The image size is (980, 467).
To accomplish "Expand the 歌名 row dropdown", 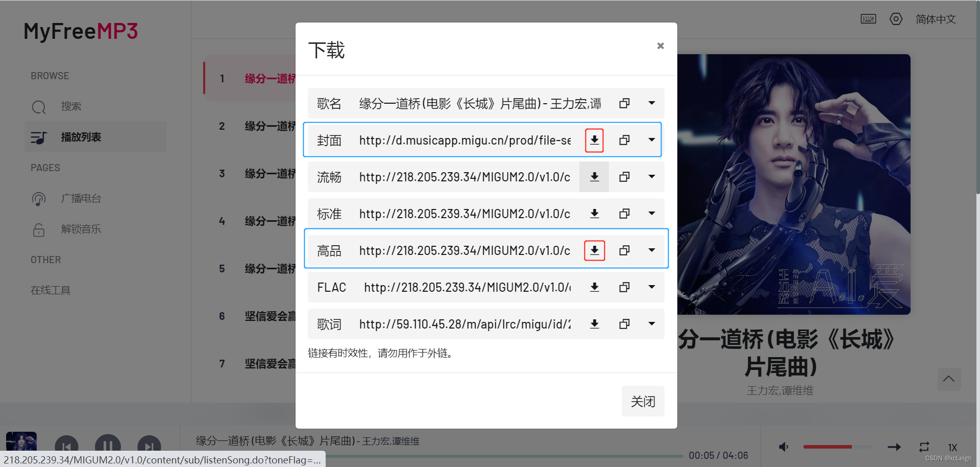I will 651,103.
